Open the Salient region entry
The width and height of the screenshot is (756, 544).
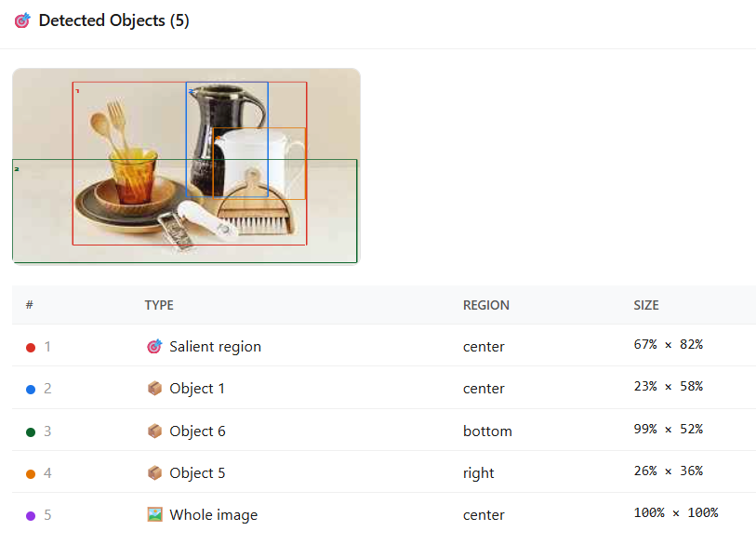215,346
